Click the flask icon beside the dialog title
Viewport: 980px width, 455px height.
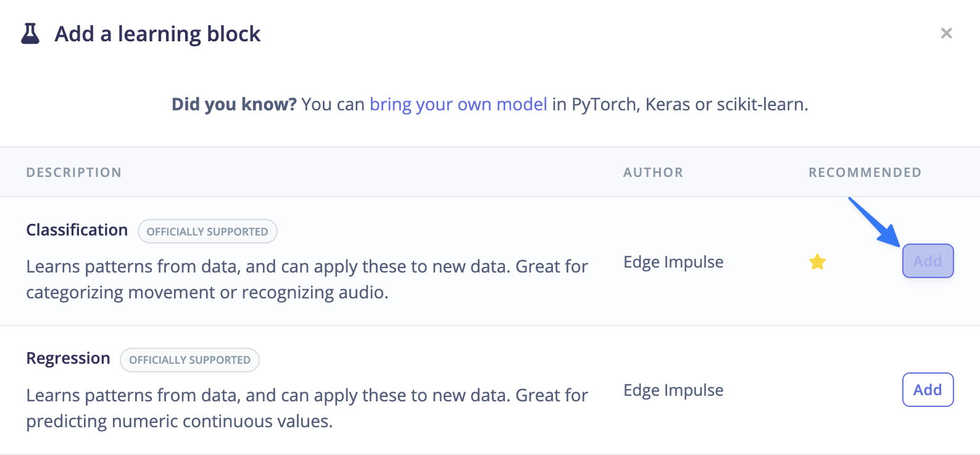point(30,34)
